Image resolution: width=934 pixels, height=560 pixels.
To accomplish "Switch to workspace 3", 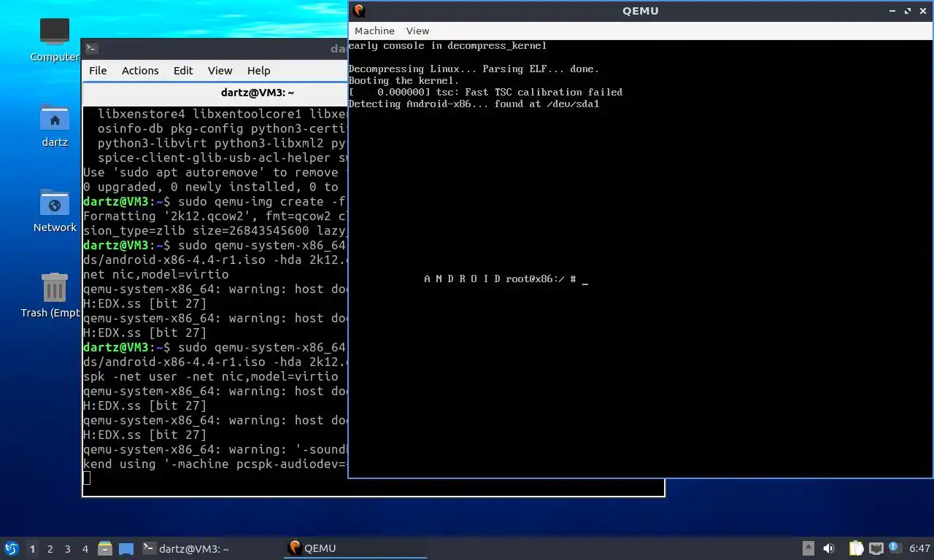I will 67,549.
